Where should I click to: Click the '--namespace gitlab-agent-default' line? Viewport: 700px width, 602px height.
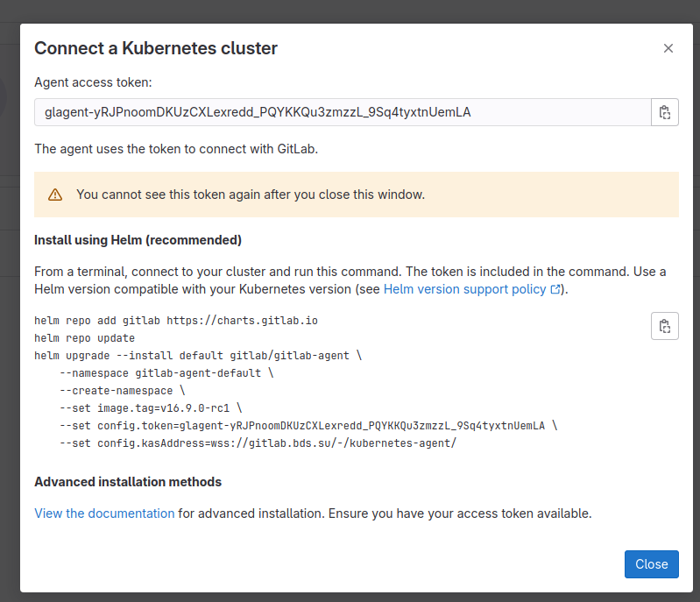(166, 373)
